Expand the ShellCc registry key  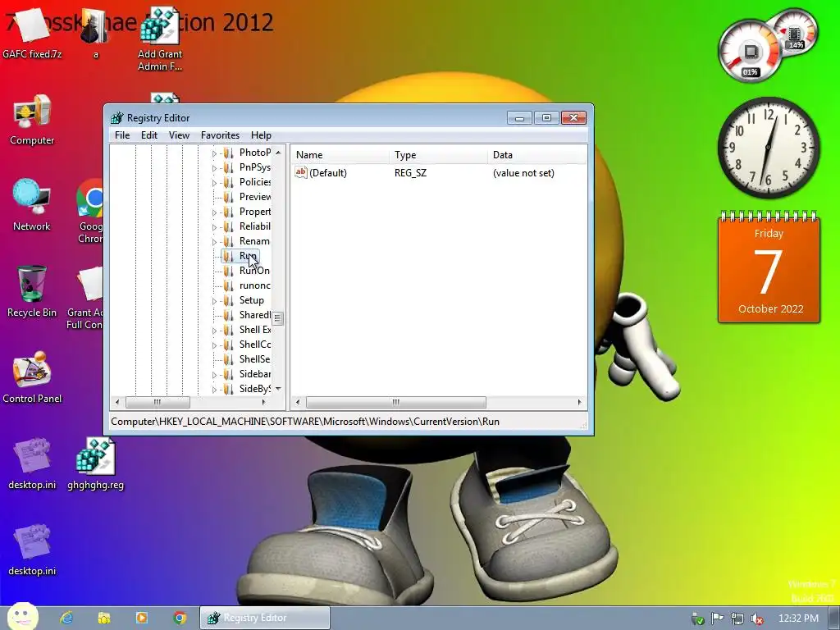[214, 345]
